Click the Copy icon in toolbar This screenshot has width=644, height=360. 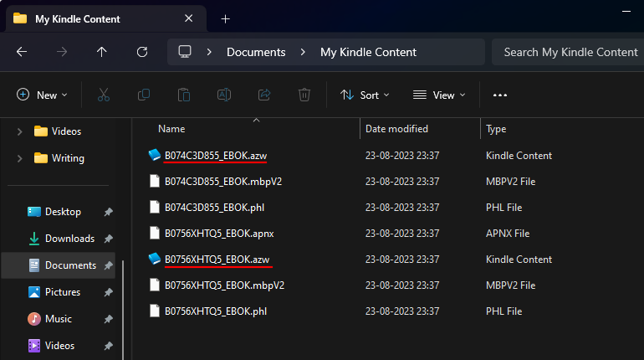tap(144, 95)
